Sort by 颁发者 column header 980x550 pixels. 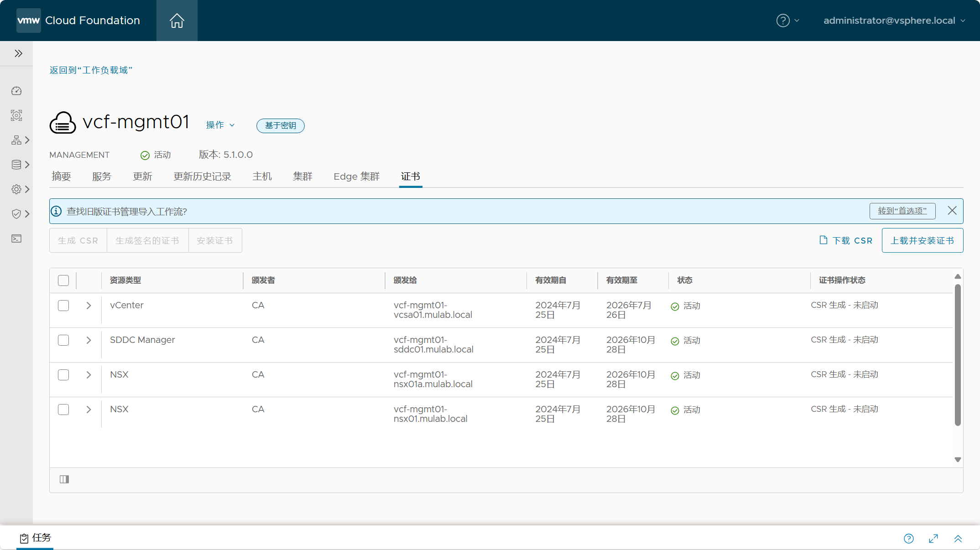pyautogui.click(x=263, y=280)
